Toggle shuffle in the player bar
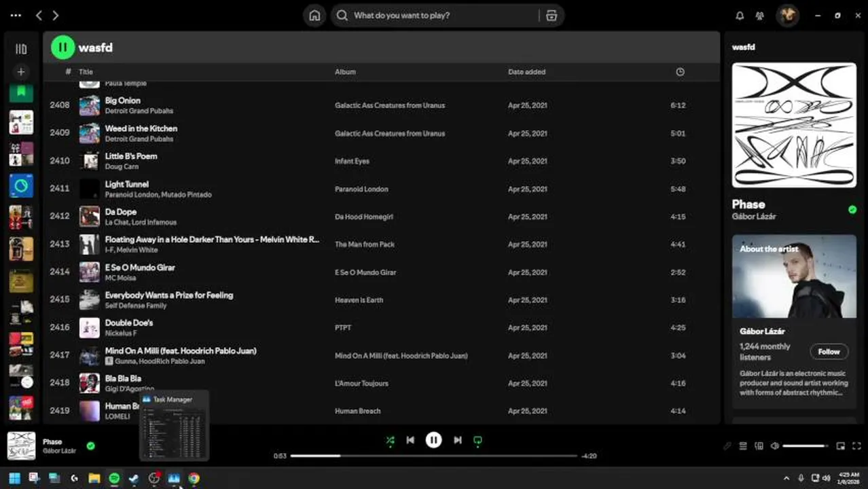868x489 pixels. (x=390, y=440)
